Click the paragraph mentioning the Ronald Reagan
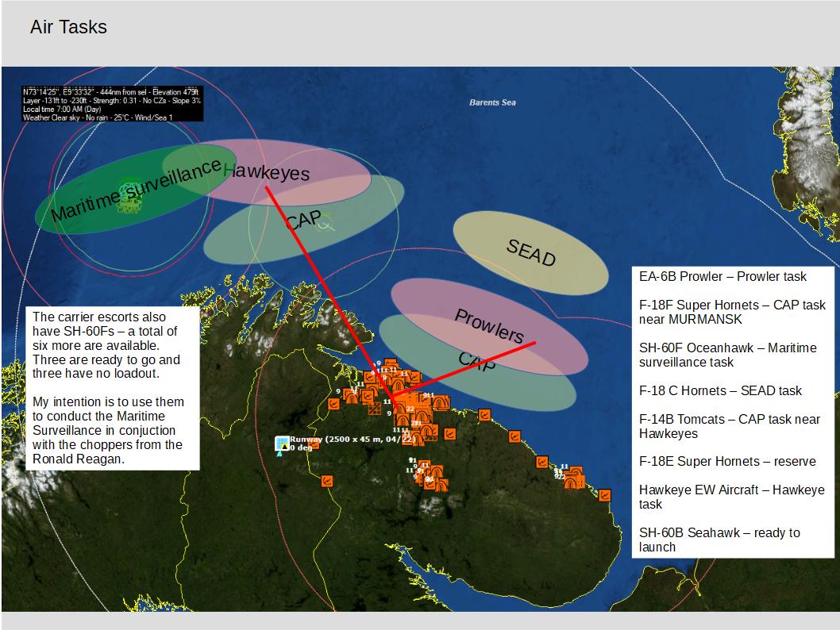Screen dimensions: 840x630 [108, 430]
